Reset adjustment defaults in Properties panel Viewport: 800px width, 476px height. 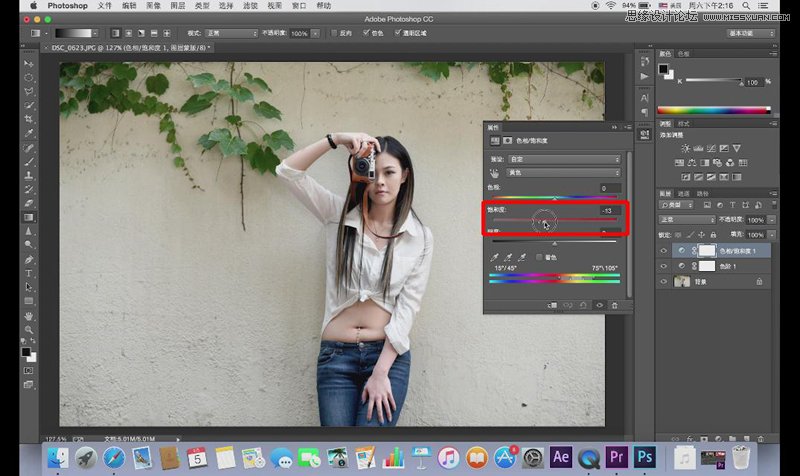pyautogui.click(x=583, y=305)
